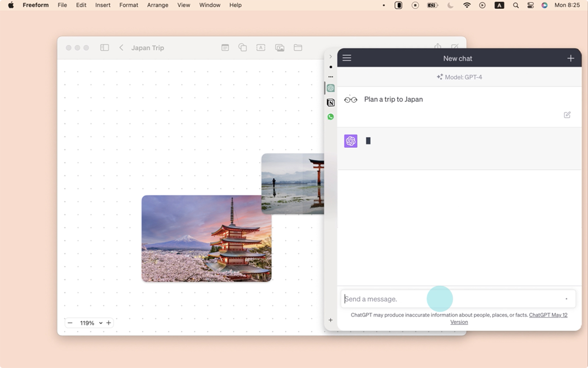Viewport: 588px width, 368px height.
Task: Open the Shapes tool in the toolbar
Action: tap(243, 47)
